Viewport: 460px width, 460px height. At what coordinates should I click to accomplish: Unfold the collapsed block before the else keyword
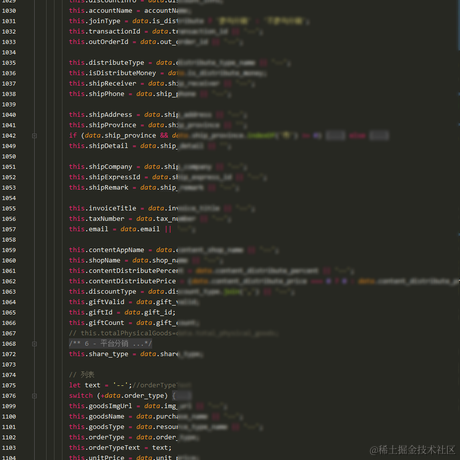335,136
